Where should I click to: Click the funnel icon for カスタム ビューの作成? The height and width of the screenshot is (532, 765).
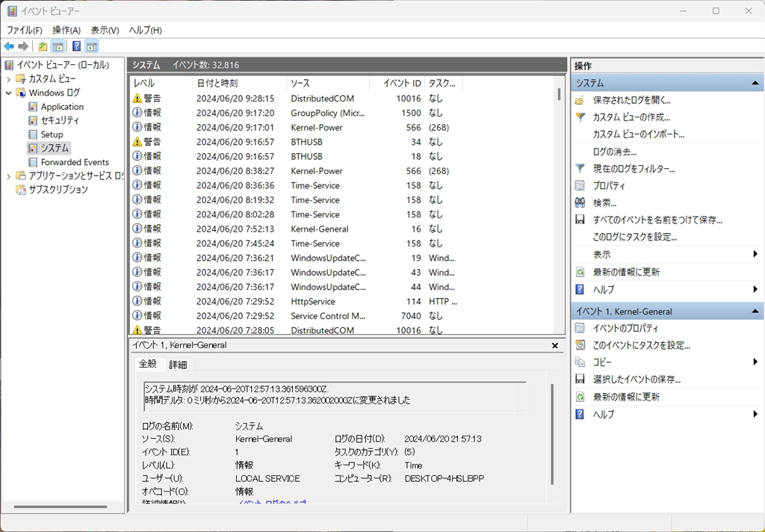click(x=580, y=117)
